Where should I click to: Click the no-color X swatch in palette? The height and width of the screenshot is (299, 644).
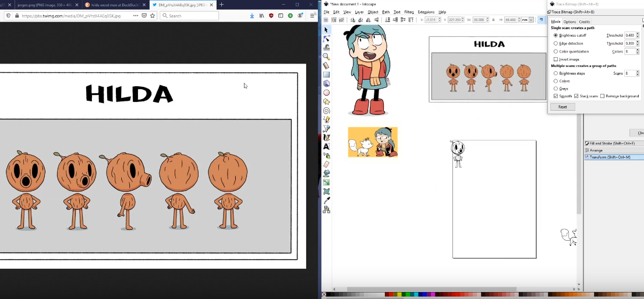tap(324, 295)
